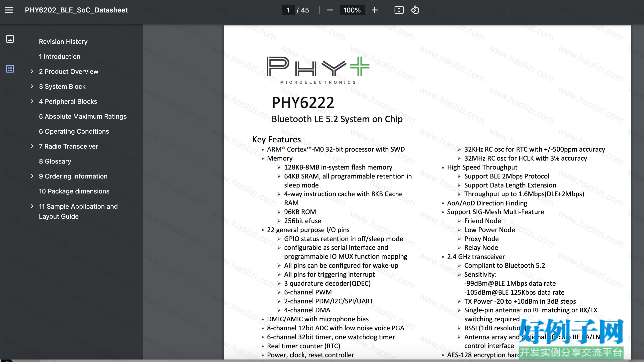Click the 'Low Power Node' feature line
644x362 pixels.
pyautogui.click(x=489, y=230)
